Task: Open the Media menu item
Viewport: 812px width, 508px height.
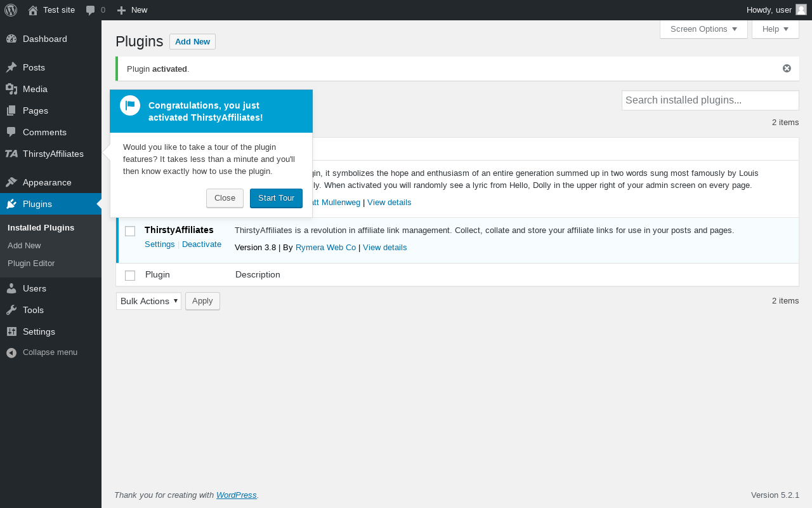Action: point(51,89)
